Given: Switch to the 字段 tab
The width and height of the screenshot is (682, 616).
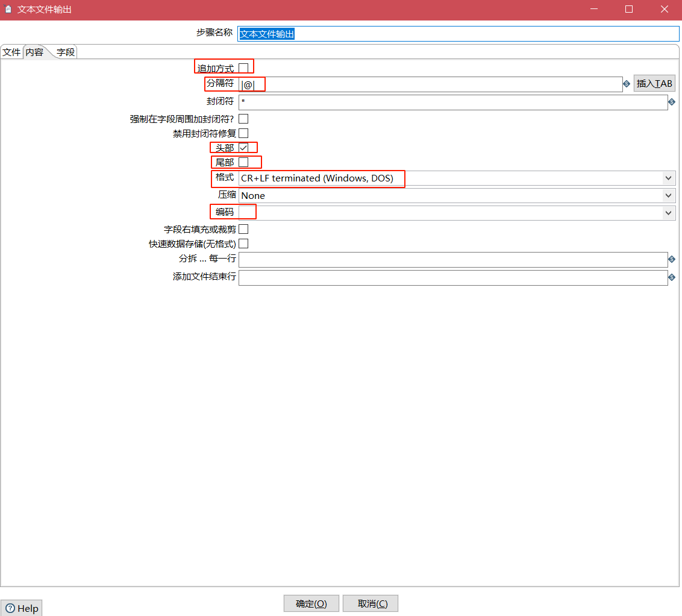Looking at the screenshot, I should [x=66, y=52].
